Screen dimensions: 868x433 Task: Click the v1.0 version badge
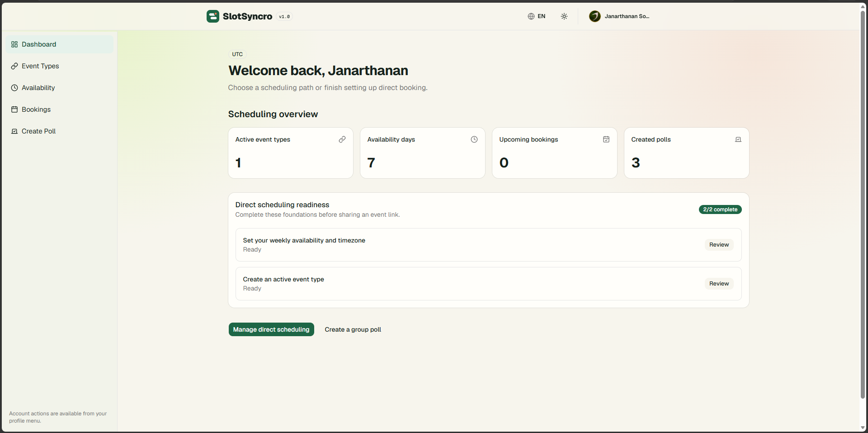284,17
